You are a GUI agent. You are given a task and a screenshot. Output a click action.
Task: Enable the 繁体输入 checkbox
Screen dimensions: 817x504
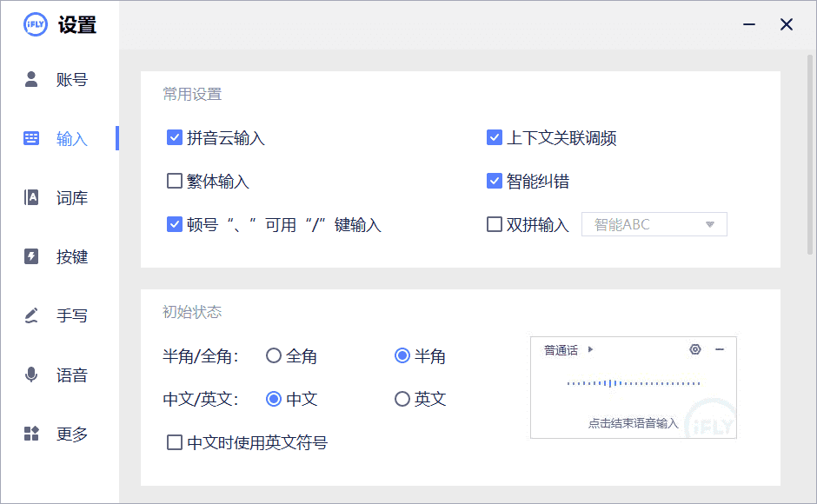point(175,181)
